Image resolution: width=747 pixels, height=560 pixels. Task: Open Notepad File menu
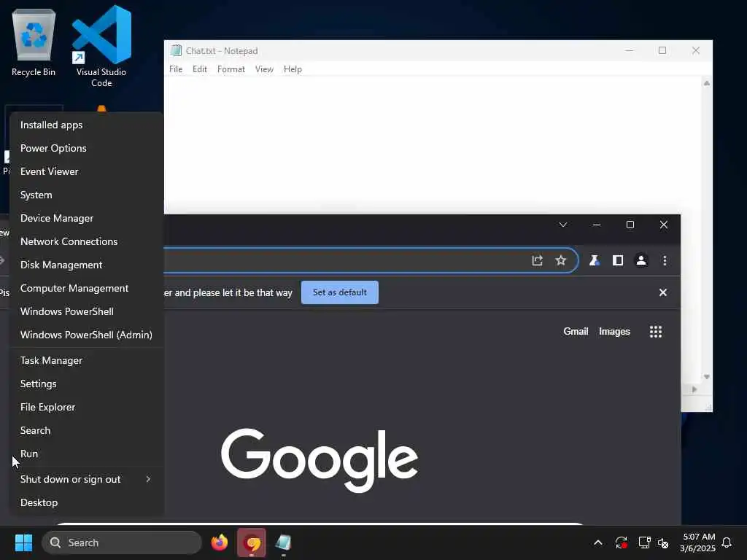click(176, 69)
